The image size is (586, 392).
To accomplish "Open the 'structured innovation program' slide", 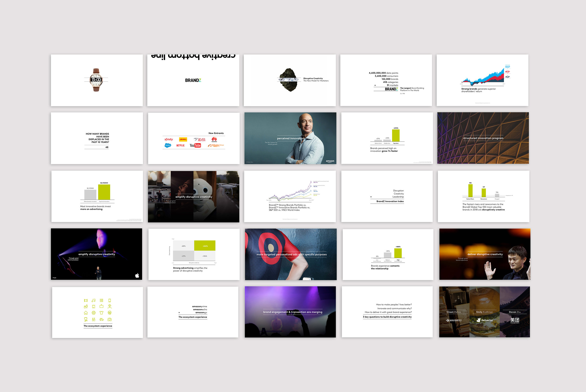I will 483,138.
